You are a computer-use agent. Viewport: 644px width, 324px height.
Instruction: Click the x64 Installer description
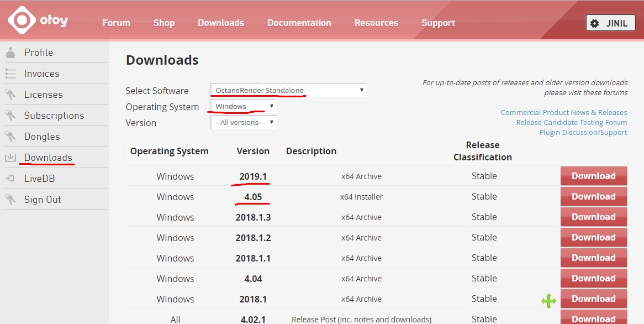pyautogui.click(x=361, y=197)
